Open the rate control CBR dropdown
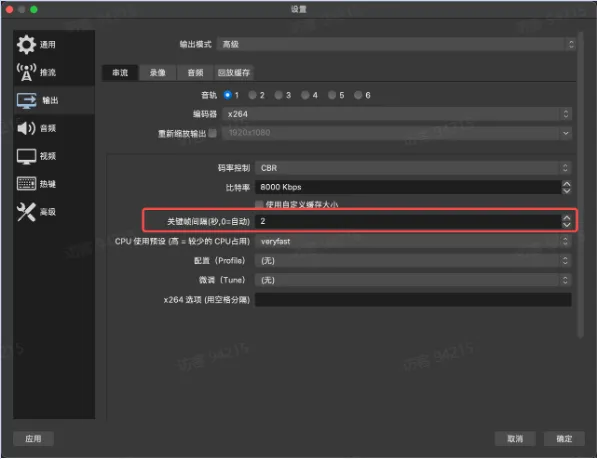597x459 pixels. point(413,168)
